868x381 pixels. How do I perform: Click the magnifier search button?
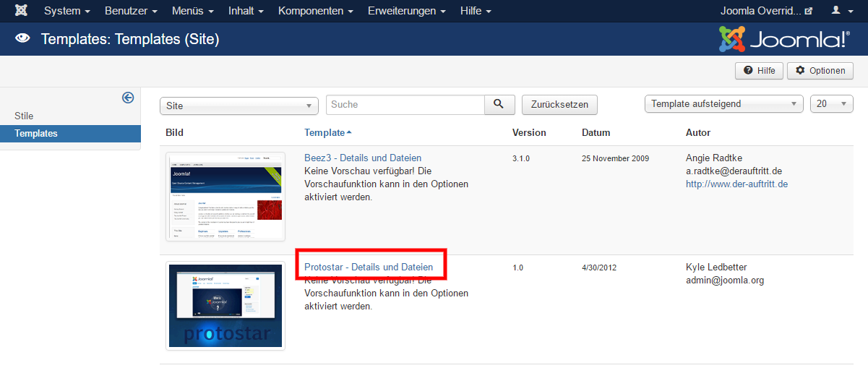[x=499, y=104]
